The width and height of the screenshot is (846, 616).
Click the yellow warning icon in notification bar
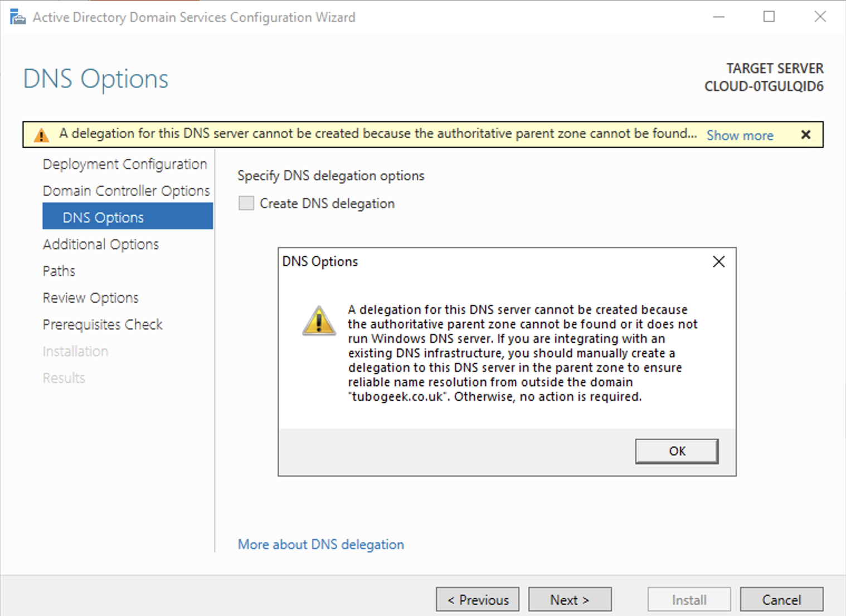click(x=41, y=135)
